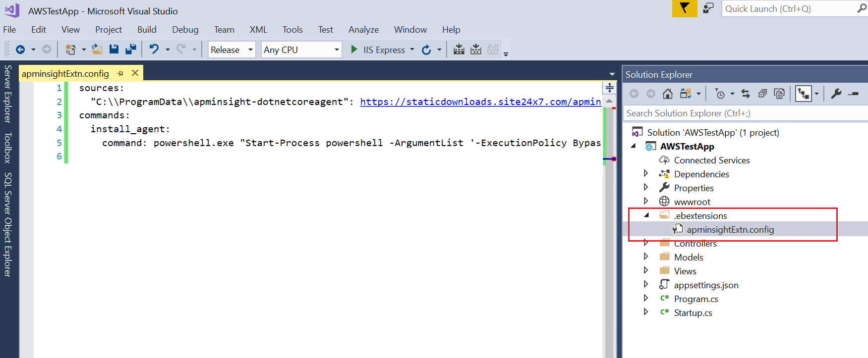
Task: Click the Collapse All icon in Solution Explorer
Action: (762, 94)
